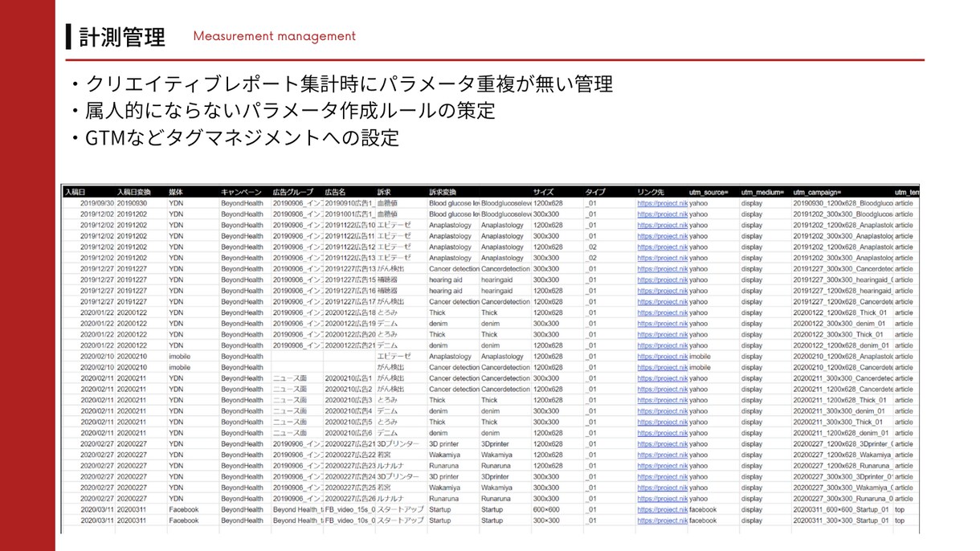Click the タイプ column header

point(595,192)
